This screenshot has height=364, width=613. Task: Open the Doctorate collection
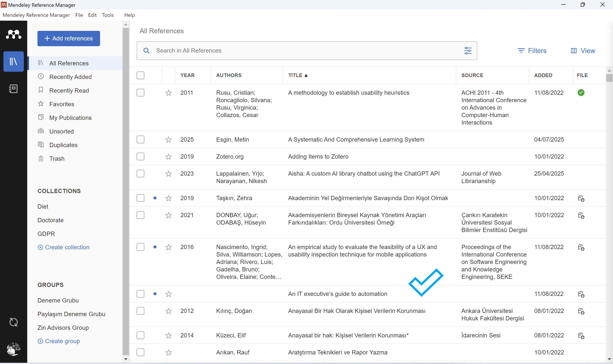point(50,220)
